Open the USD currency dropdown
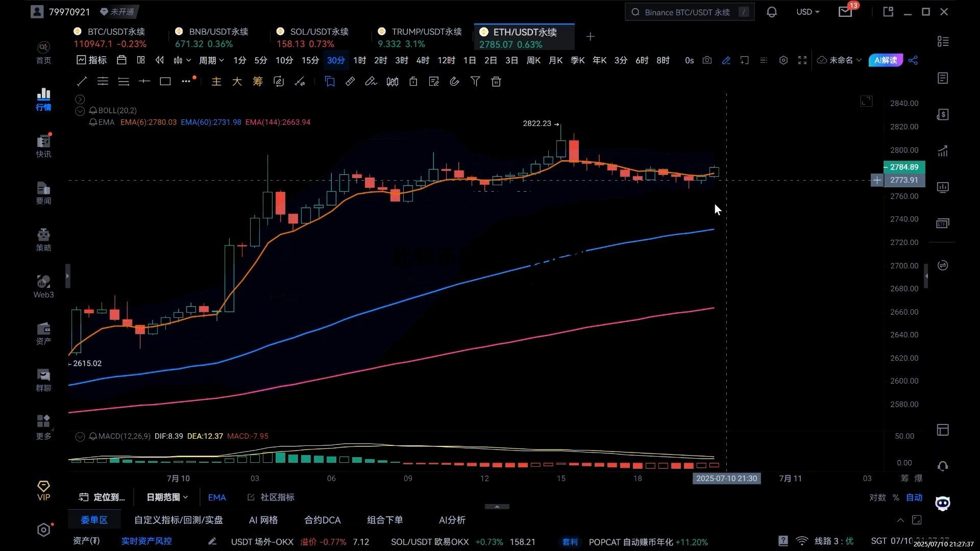Viewport: 980px width, 551px height. click(807, 12)
